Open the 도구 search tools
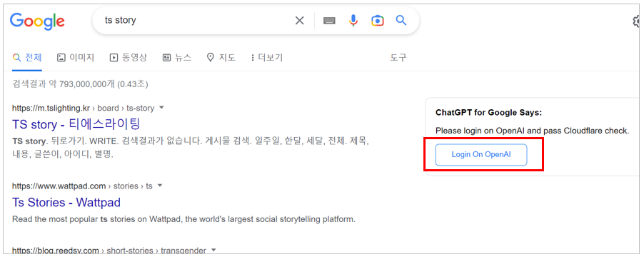Viewport: 644px width, 257px height. coord(398,58)
